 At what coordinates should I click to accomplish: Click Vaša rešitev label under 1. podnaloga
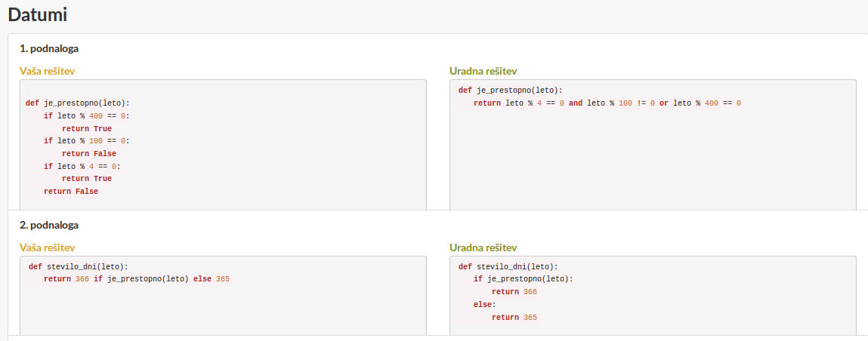coord(47,71)
